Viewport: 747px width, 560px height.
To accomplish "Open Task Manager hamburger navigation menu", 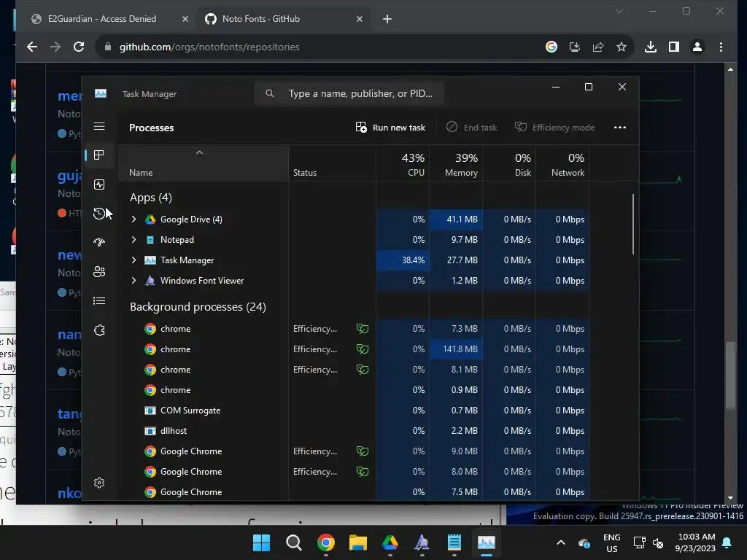I will pos(99,126).
